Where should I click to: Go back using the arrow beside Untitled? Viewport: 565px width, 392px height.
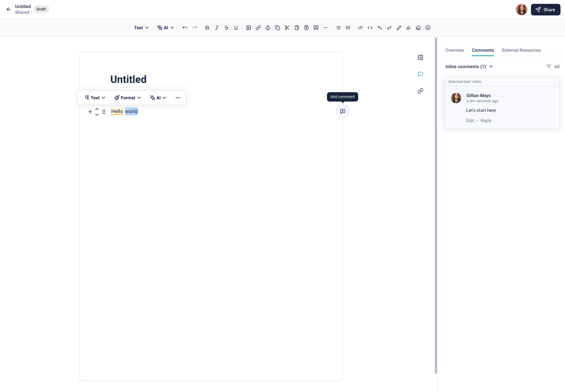click(x=9, y=9)
